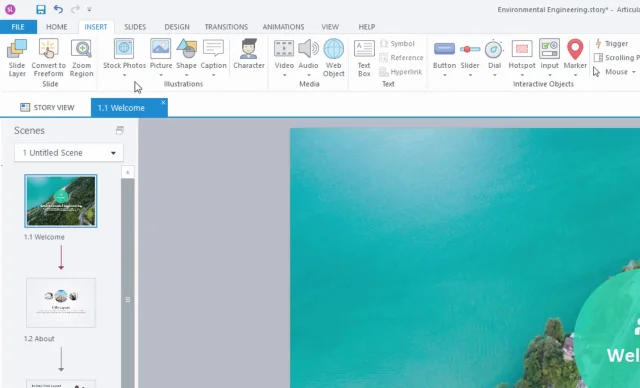This screenshot has height=388, width=640.
Task: Click the Dial interactive object icon
Action: click(x=494, y=49)
